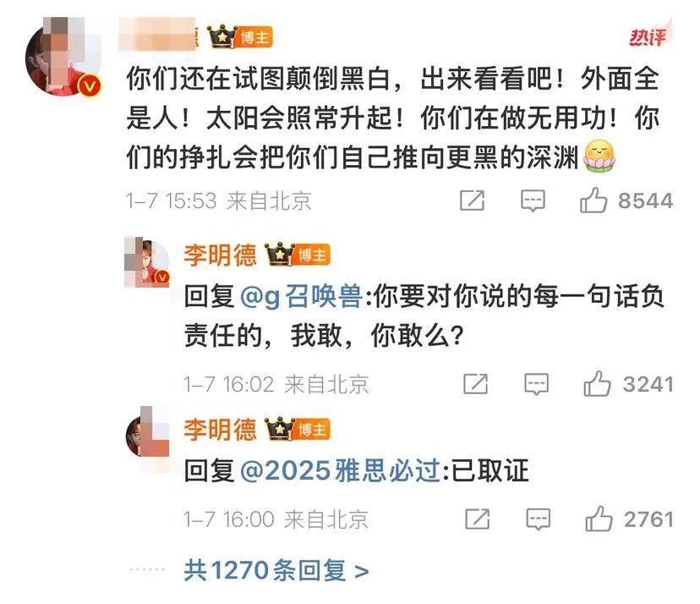Viewport: 700px width, 604px height.
Task: Tap comment icon on the 16:02 reply
Action: (x=537, y=384)
